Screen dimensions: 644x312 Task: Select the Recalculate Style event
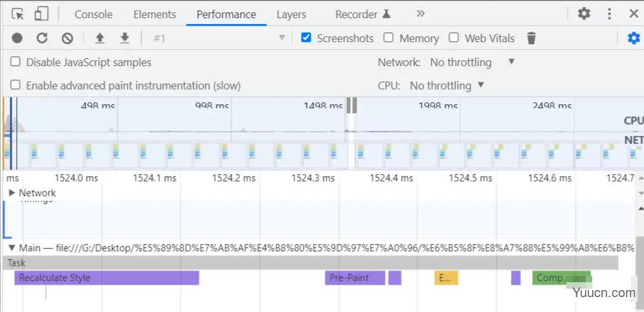coord(107,278)
